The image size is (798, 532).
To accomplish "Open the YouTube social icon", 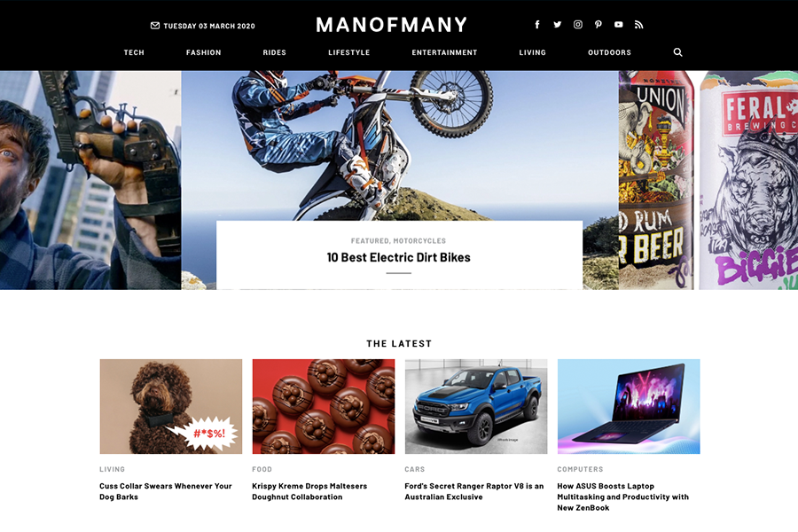I will tap(618, 25).
